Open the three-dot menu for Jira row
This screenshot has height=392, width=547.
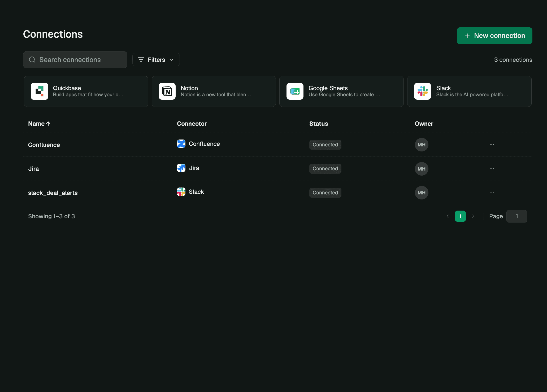click(x=492, y=169)
